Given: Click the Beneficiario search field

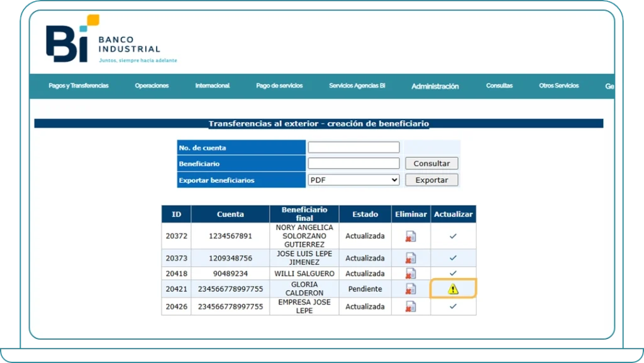Looking at the screenshot, I should (353, 163).
